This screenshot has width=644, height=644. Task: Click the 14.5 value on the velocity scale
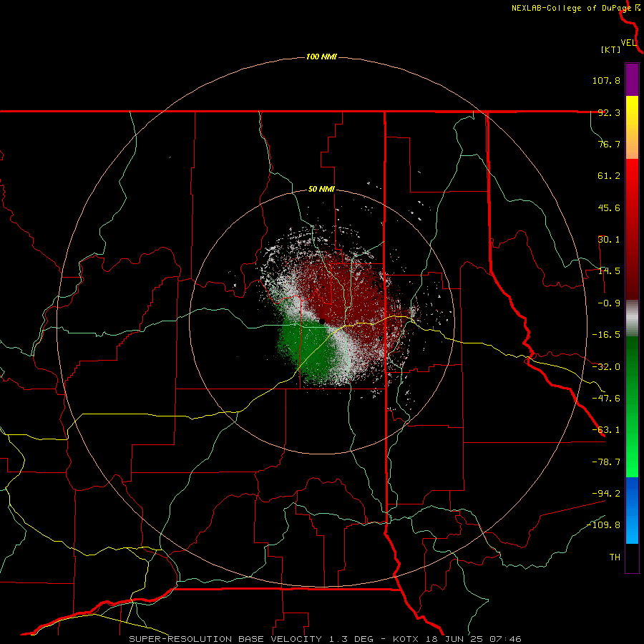tap(609, 271)
